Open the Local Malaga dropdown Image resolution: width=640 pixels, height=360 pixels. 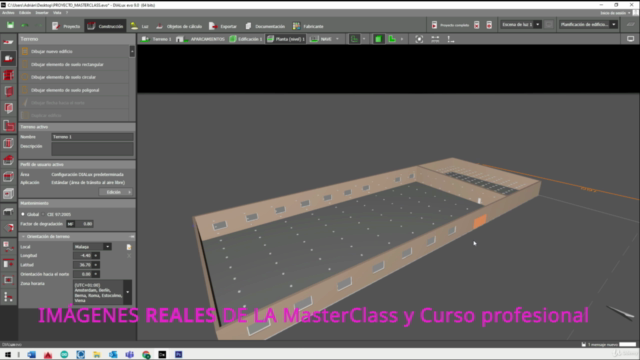92,247
